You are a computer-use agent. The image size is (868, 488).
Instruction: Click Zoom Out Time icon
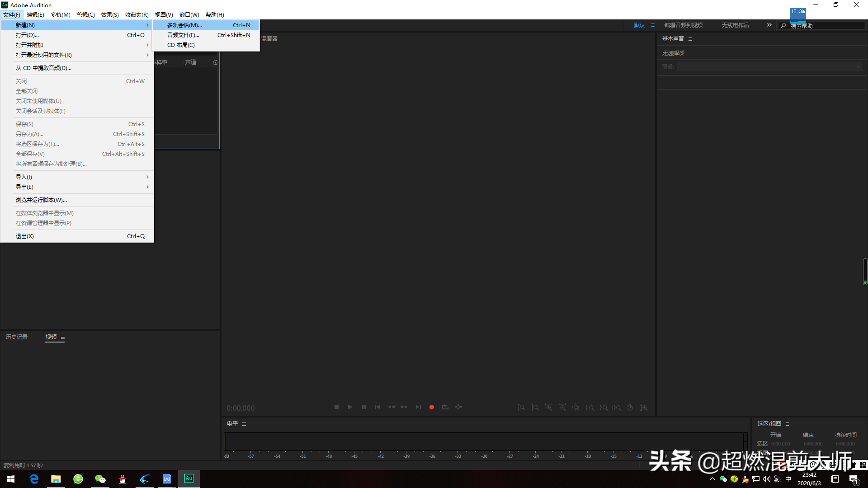coord(562,408)
